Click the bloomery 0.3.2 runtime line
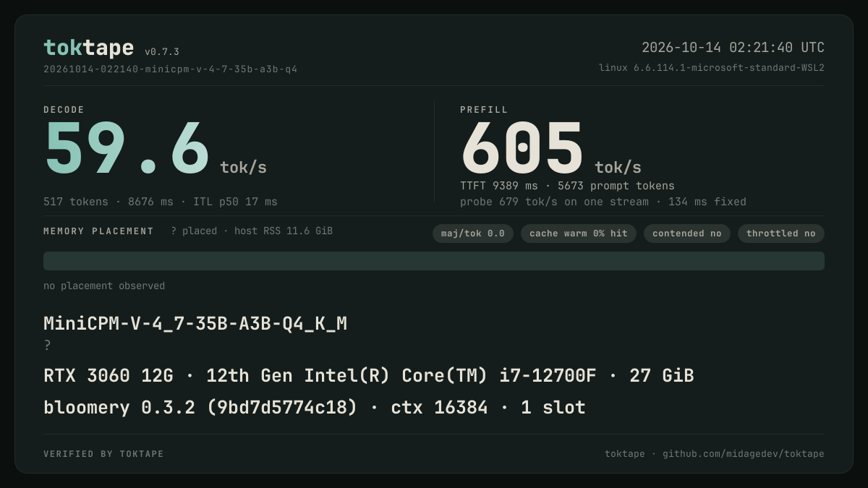This screenshot has height=488, width=868. coord(315,408)
